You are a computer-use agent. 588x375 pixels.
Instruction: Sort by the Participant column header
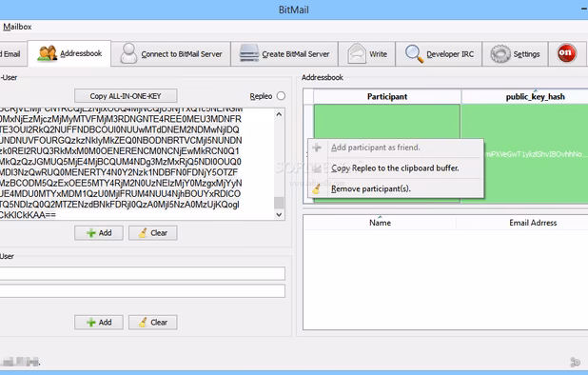(x=387, y=97)
